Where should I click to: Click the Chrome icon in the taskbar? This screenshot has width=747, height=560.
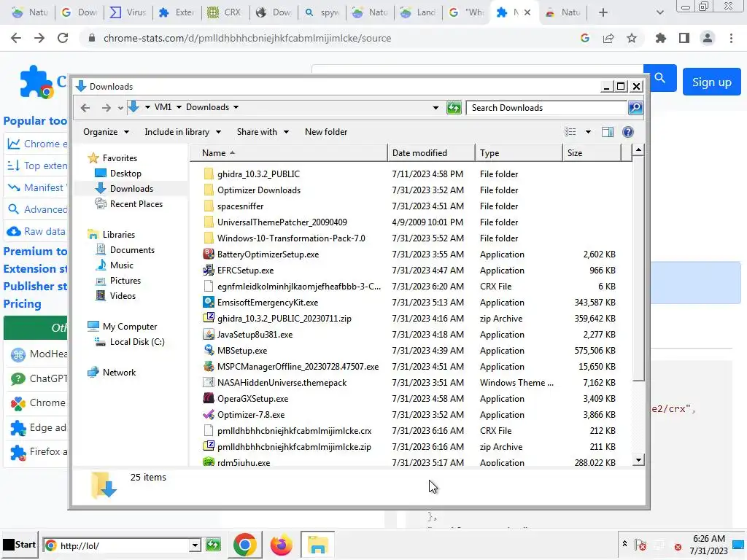[245, 545]
